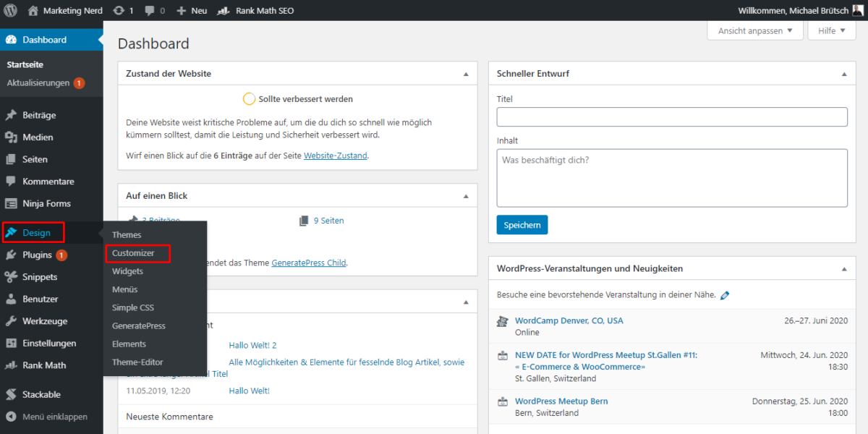Select Themes in the Design submenu

[127, 235]
